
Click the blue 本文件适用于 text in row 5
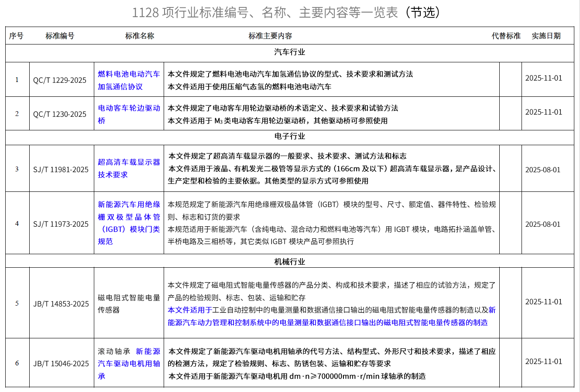[189, 310]
